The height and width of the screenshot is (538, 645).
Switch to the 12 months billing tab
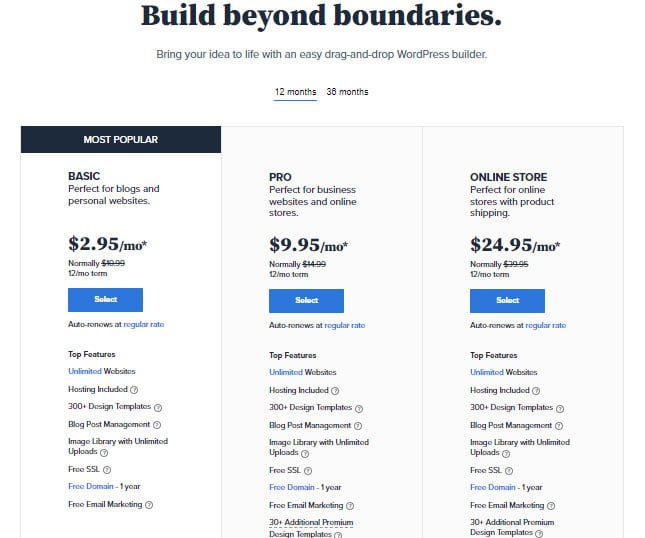(295, 92)
